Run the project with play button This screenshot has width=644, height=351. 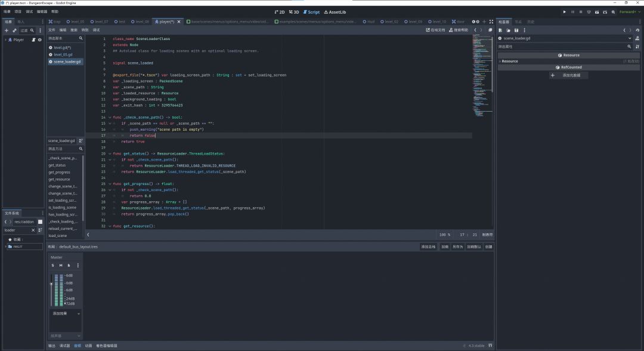(x=564, y=12)
